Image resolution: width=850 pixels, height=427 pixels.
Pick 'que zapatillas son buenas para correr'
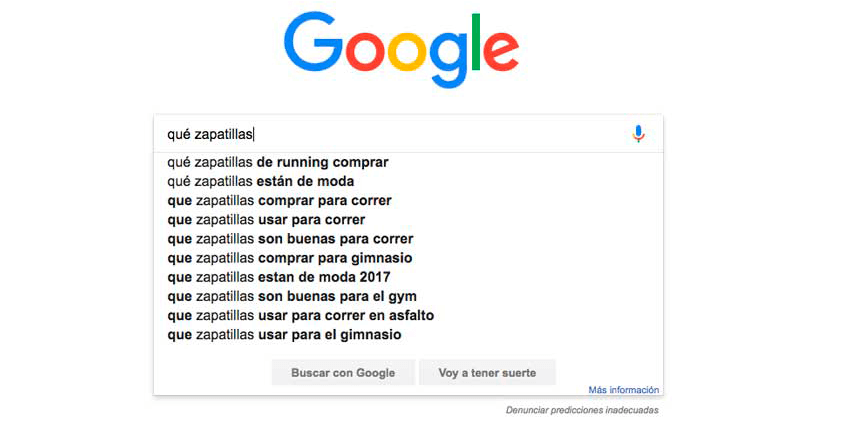[290, 238]
